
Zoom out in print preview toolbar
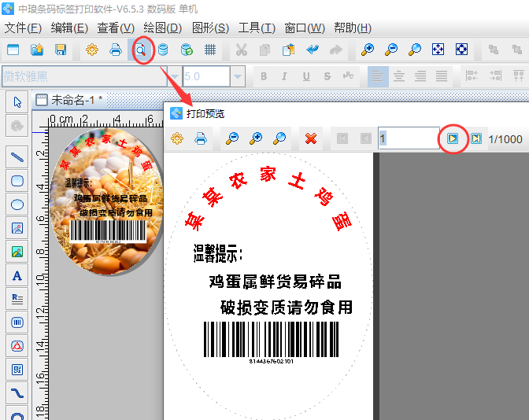tap(232, 138)
